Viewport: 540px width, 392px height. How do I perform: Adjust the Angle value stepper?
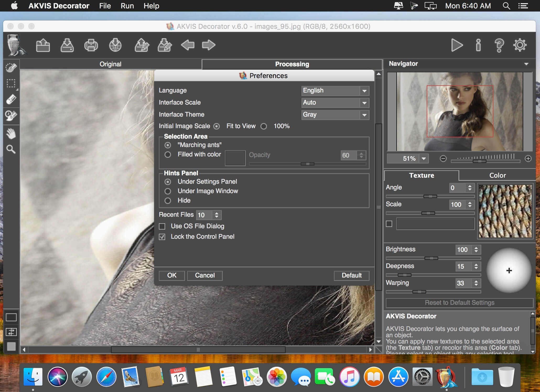[x=470, y=188]
